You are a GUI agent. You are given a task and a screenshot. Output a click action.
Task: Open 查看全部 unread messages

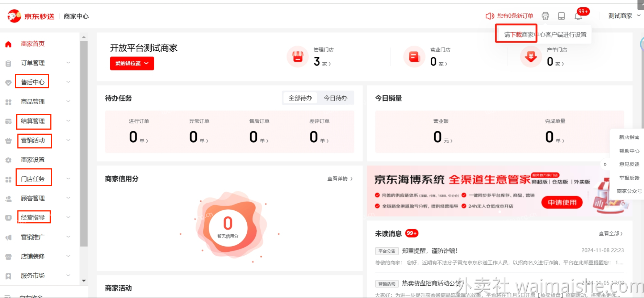[611, 234]
